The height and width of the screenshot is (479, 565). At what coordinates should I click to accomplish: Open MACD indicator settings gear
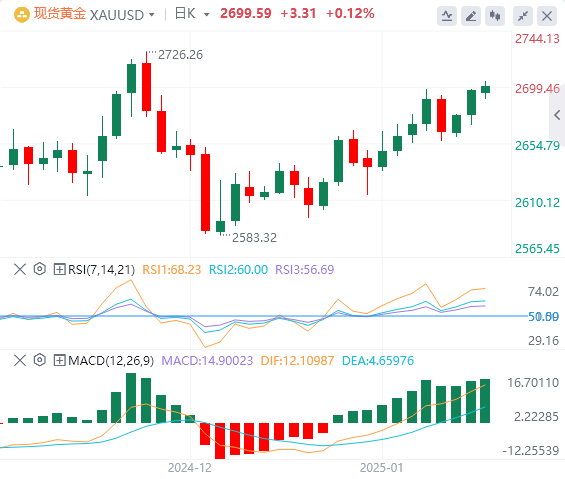40,360
